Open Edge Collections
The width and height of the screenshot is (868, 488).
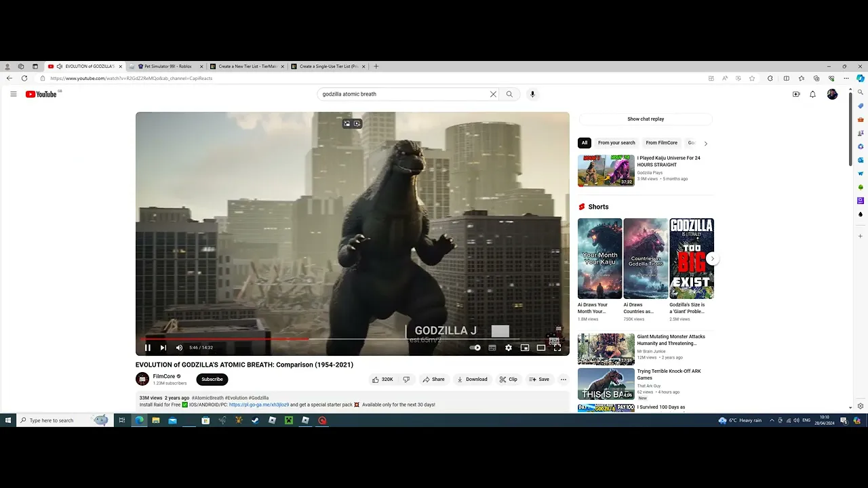816,79
